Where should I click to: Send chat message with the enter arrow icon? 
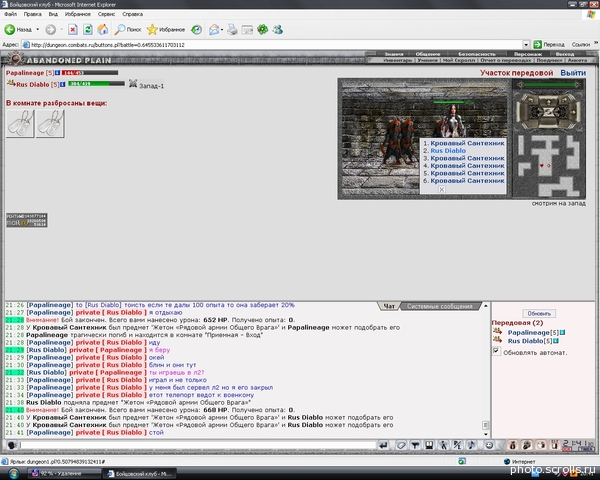click(383, 445)
